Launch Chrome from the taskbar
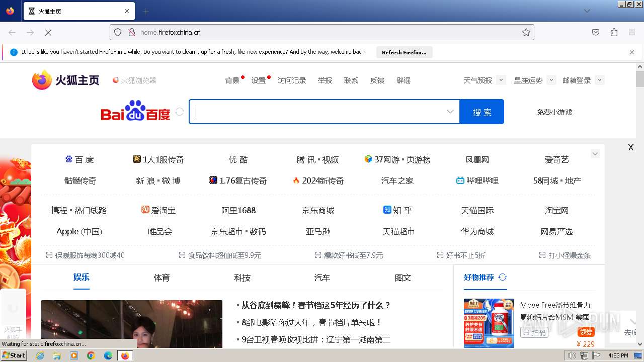This screenshot has width=644, height=362. [x=91, y=355]
